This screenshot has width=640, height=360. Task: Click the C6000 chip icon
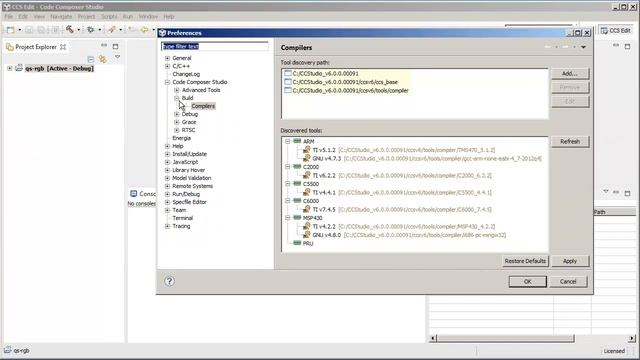pos(297,200)
